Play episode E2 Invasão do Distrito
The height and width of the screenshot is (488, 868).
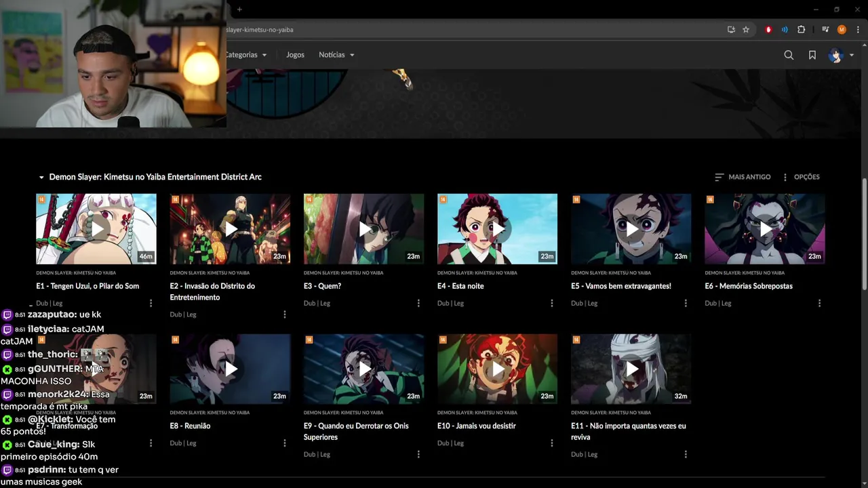(231, 229)
